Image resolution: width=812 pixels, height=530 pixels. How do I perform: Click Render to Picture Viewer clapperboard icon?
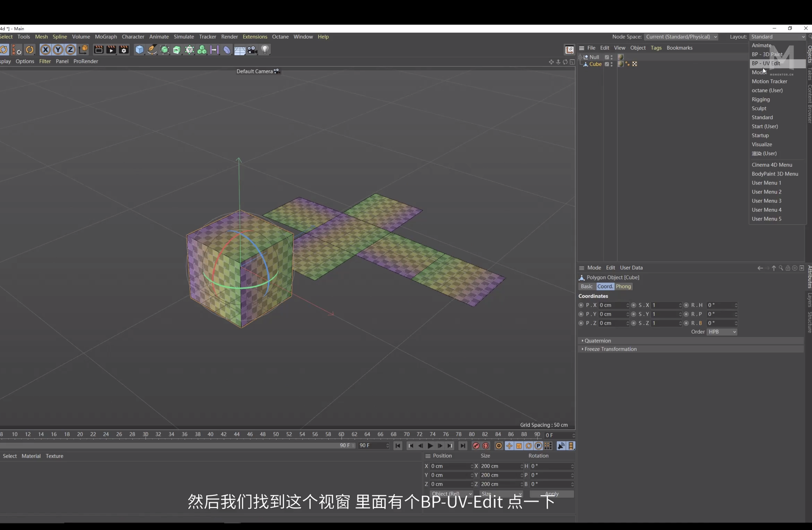click(111, 50)
